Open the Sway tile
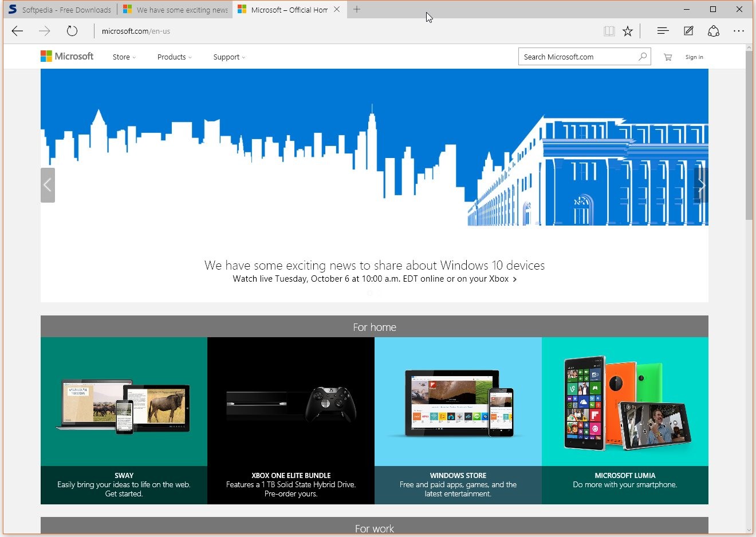 point(124,421)
